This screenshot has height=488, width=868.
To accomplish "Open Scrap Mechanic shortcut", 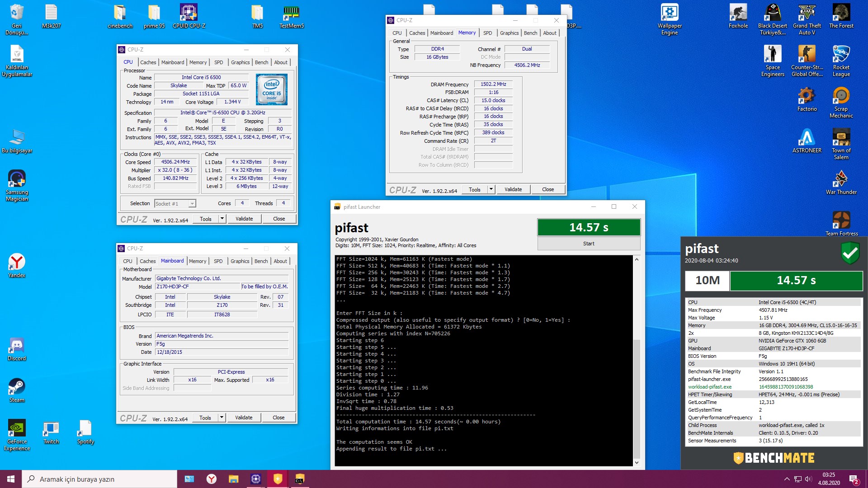I will (841, 103).
